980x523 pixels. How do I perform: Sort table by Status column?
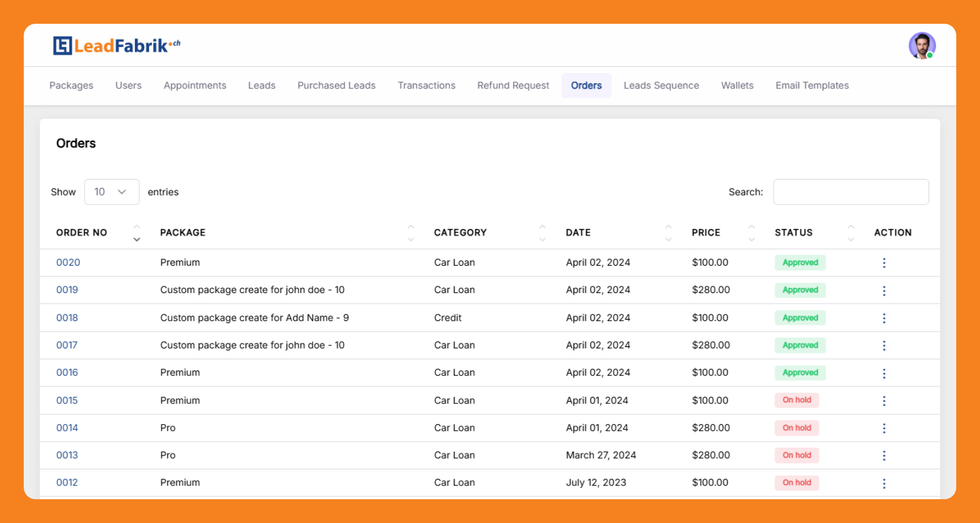click(x=851, y=233)
